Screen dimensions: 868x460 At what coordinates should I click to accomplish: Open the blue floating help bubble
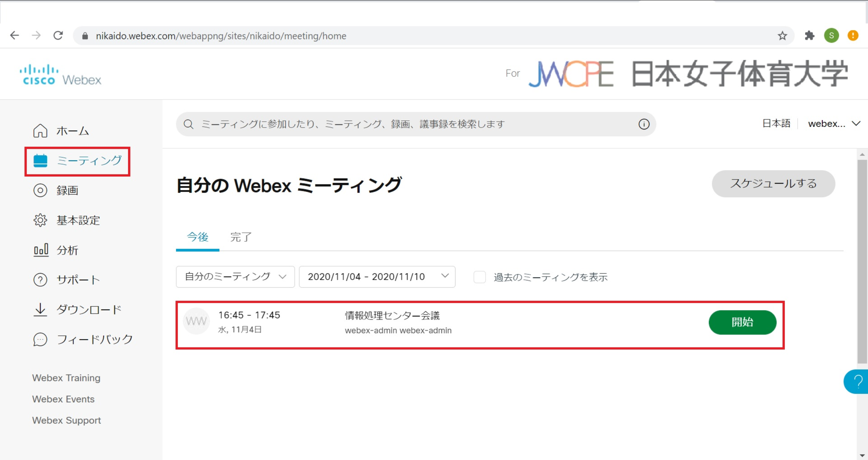(856, 382)
